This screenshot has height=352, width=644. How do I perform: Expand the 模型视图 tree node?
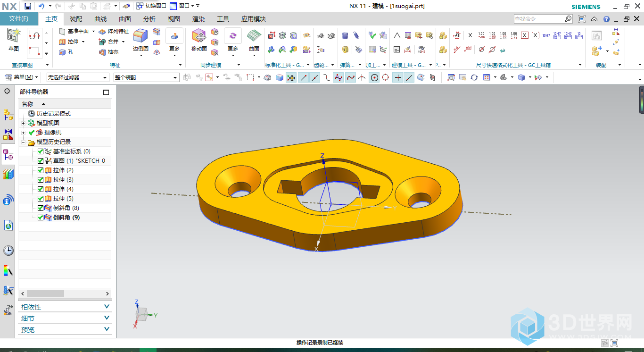click(x=24, y=123)
